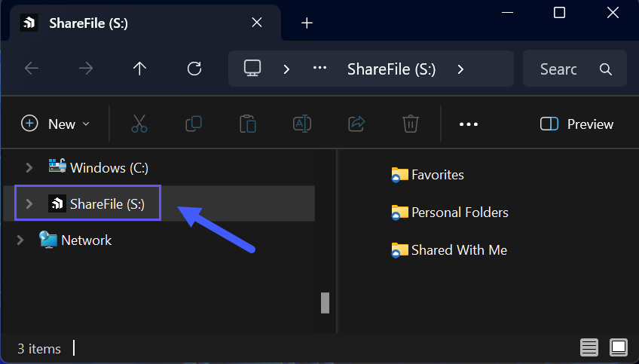This screenshot has width=639, height=364.
Task: Refresh the ShareFile folder view
Action: click(x=194, y=69)
